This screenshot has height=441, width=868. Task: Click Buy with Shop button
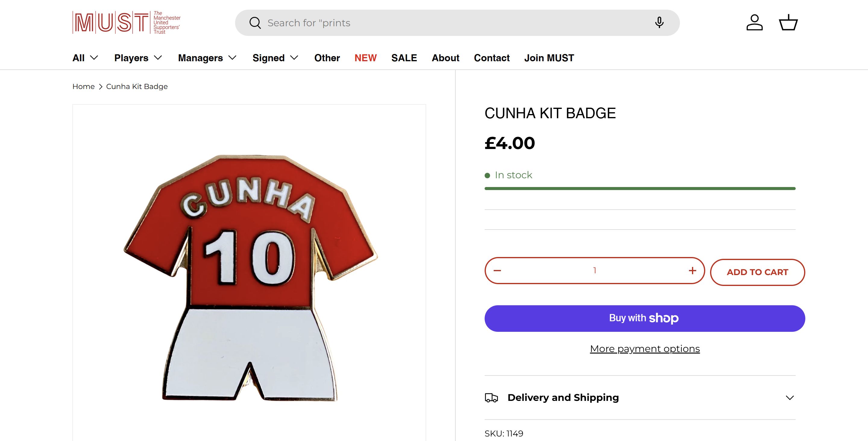(x=645, y=318)
